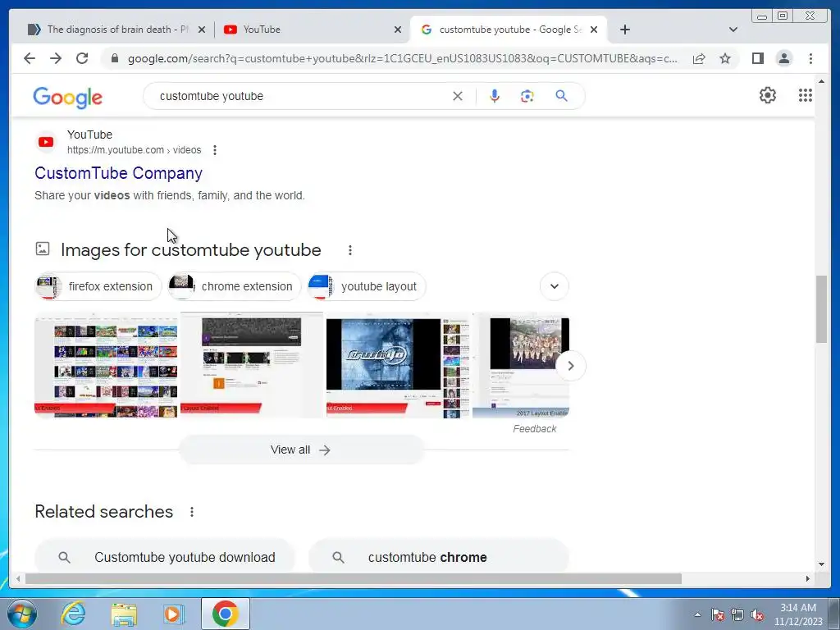Open the first image thumbnail with video grid
Image resolution: width=840 pixels, height=630 pixels.
coord(106,365)
